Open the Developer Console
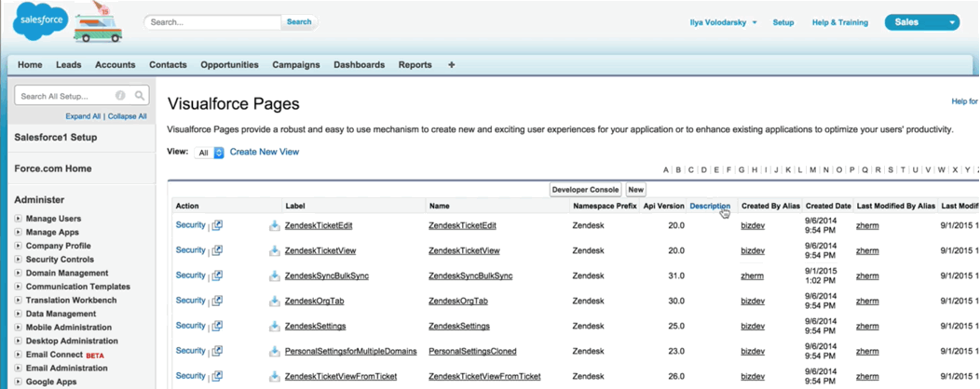The width and height of the screenshot is (980, 389). pos(586,189)
